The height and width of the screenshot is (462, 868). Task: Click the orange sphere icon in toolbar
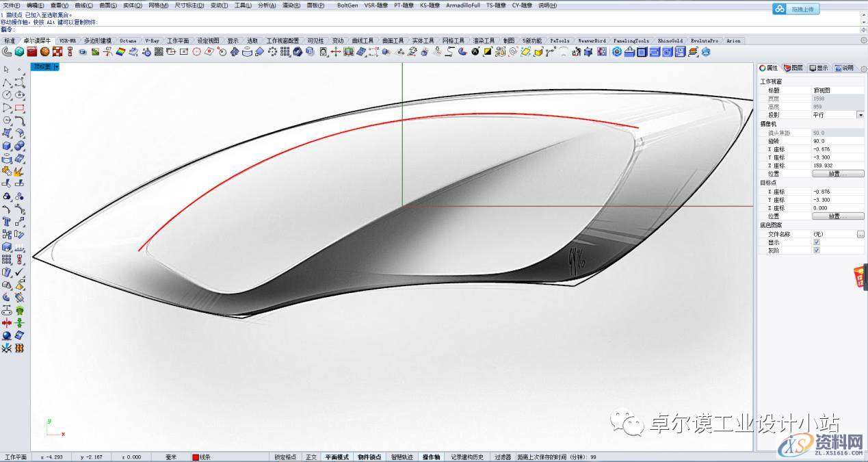44,52
